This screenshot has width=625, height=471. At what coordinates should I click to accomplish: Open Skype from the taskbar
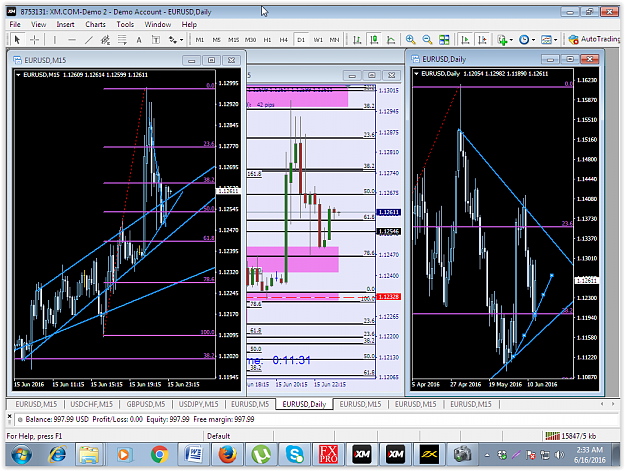pos(295,454)
